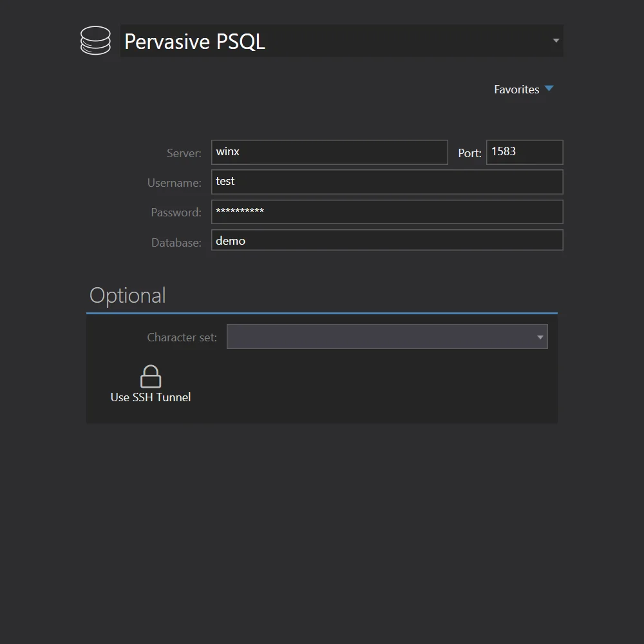This screenshot has width=644, height=644.
Task: Open Favorites via its triangle arrow
Action: point(549,89)
